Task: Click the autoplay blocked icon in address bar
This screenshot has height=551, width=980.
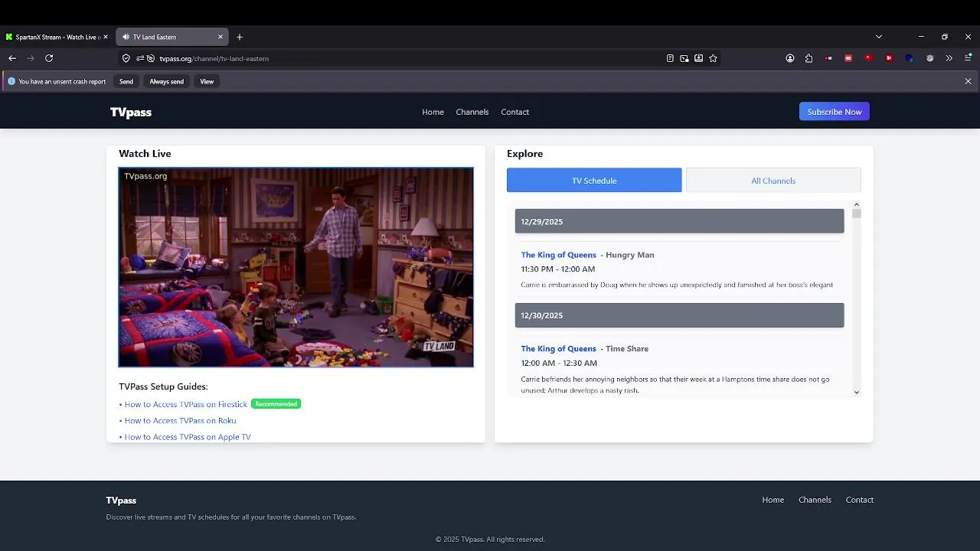Action: click(x=151, y=58)
